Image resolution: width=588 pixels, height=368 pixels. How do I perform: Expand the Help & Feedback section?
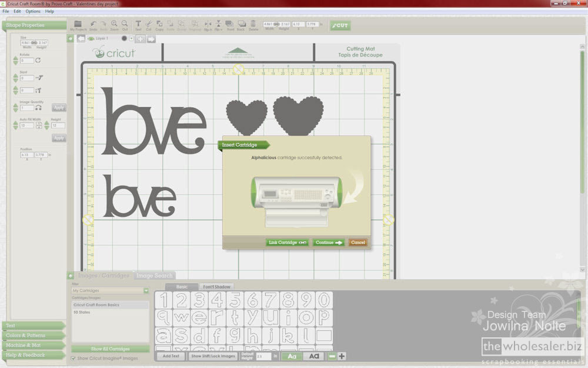pyautogui.click(x=34, y=355)
